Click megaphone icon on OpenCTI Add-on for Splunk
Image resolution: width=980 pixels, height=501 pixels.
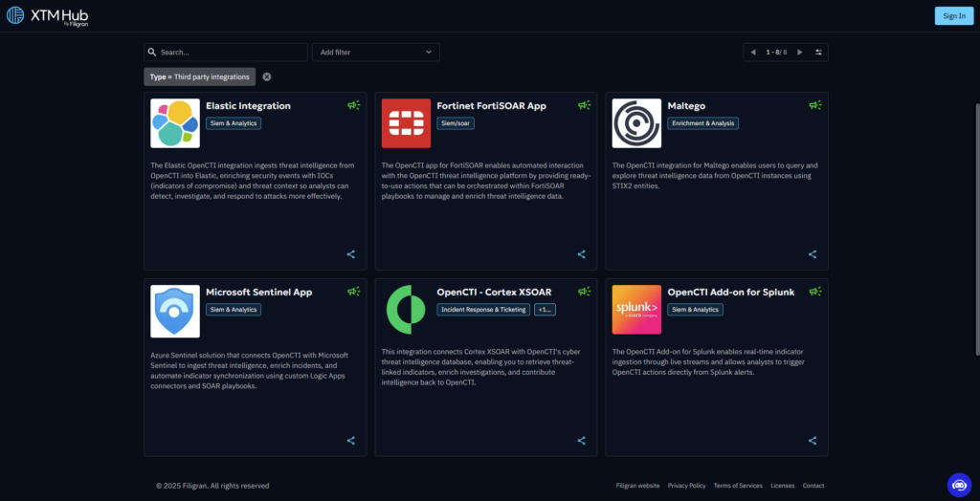click(x=814, y=292)
